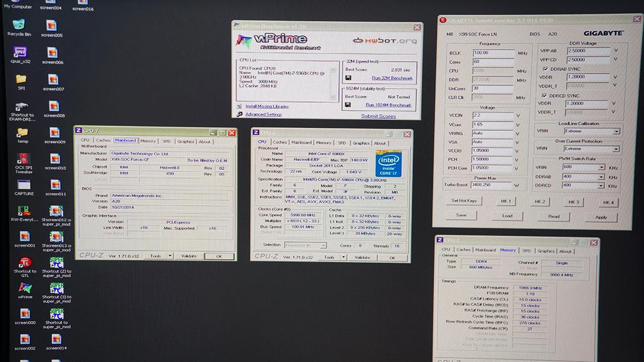Click the Load button in TweakLauncher
This screenshot has width=644, height=362.
point(508,215)
